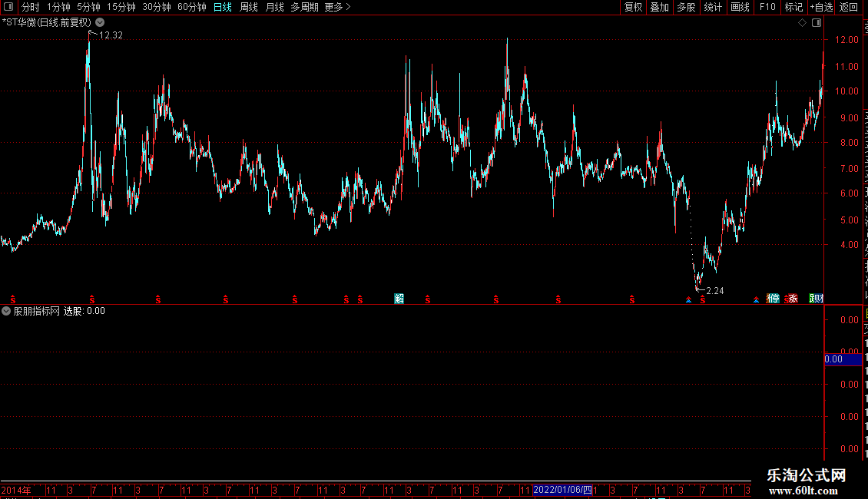
Task: Open the 多股 multi-stock view
Action: (687, 7)
